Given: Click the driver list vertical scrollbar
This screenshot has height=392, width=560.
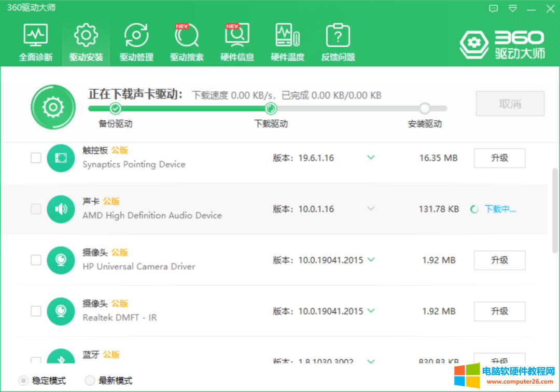Looking at the screenshot, I should tap(555, 202).
